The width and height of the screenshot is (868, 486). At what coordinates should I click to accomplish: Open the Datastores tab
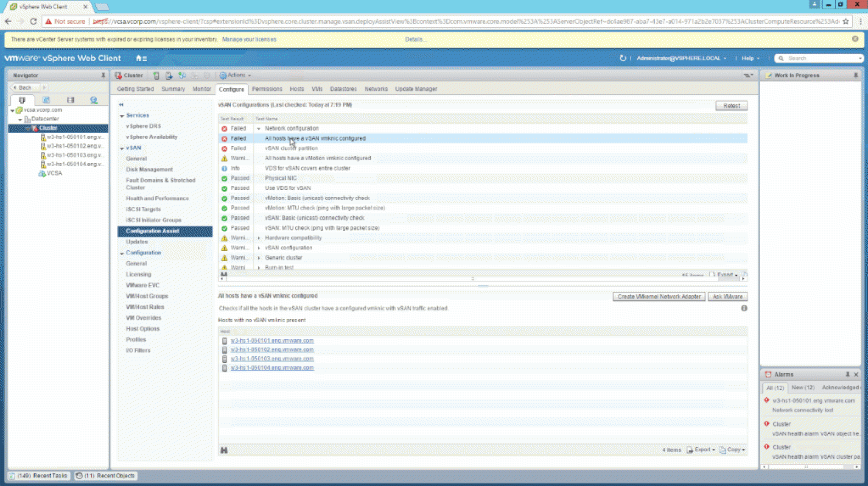coord(343,89)
